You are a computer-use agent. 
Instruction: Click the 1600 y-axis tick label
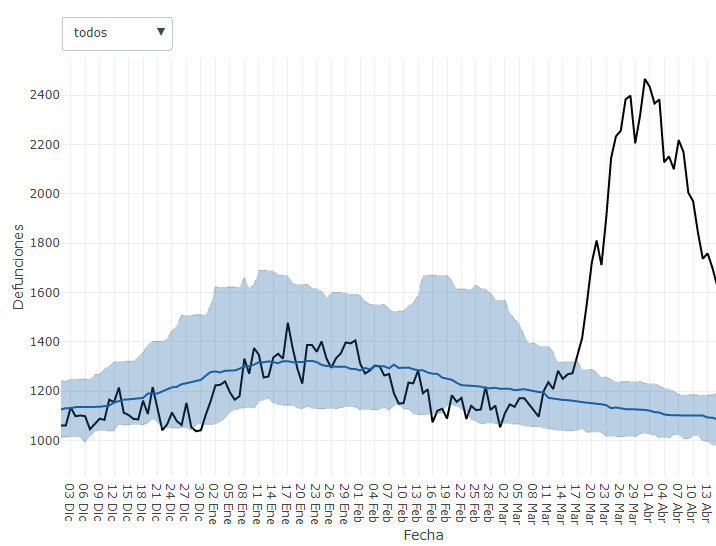tap(45, 293)
